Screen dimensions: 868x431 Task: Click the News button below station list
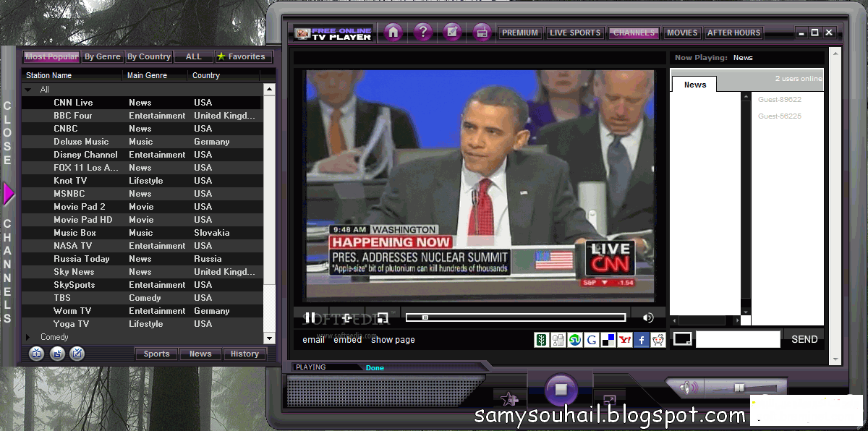200,354
